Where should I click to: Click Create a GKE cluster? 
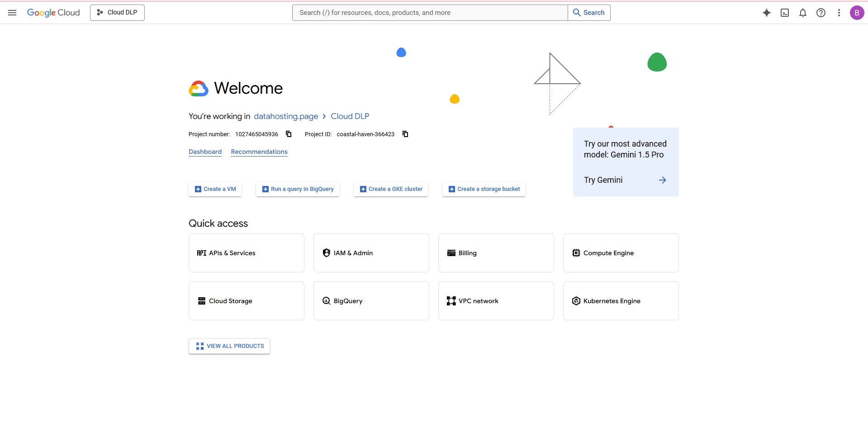[x=391, y=189]
